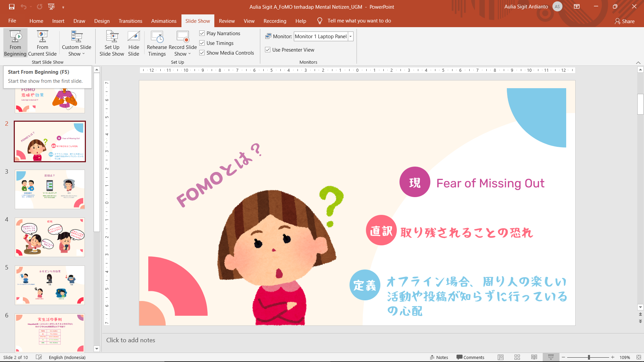The height and width of the screenshot is (362, 644).
Task: Start Slide Show from status bar icon
Action: [551, 357]
